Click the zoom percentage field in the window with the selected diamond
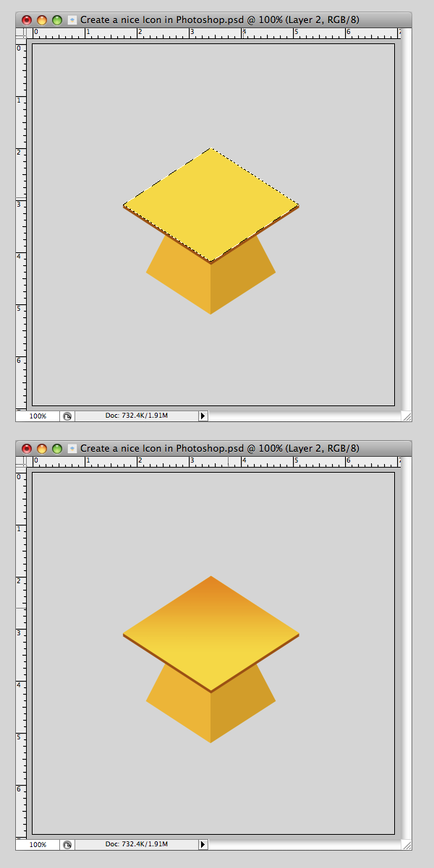The image size is (434, 868). click(x=38, y=416)
